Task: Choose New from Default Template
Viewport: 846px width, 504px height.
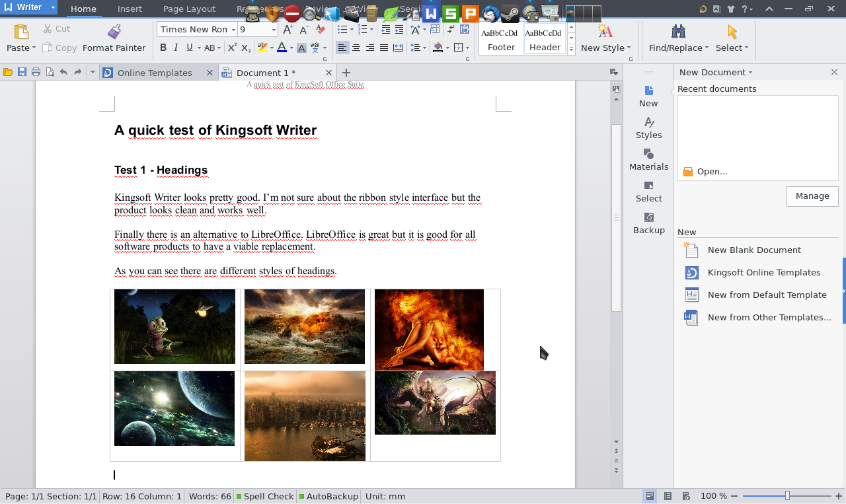Action: click(767, 295)
